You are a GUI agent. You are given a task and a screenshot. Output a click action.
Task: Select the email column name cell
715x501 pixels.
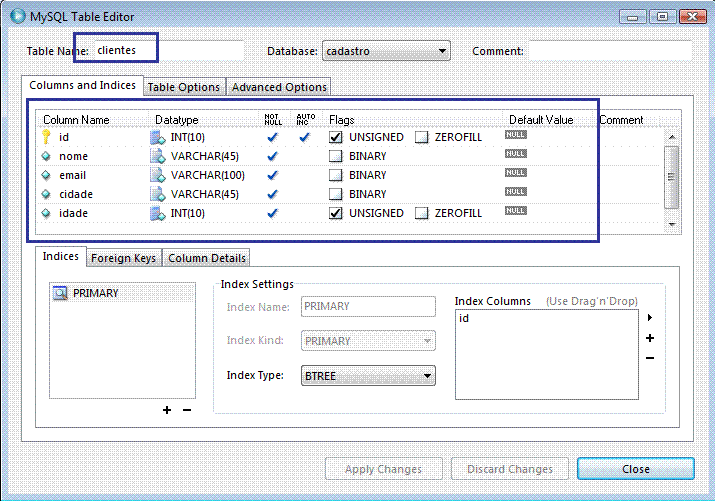point(72,176)
